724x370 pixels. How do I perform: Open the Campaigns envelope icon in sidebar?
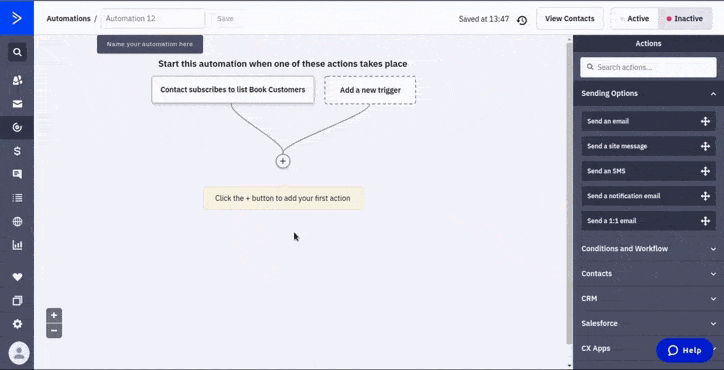click(x=17, y=104)
